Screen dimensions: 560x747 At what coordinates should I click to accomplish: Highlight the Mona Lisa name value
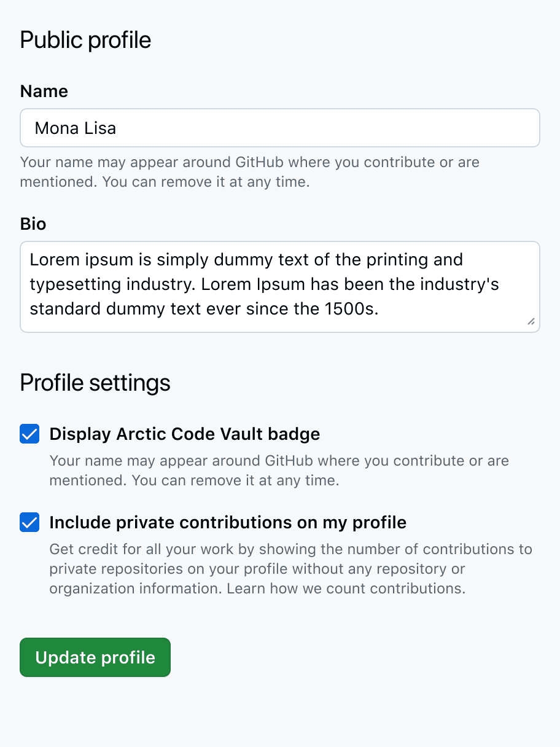point(75,128)
